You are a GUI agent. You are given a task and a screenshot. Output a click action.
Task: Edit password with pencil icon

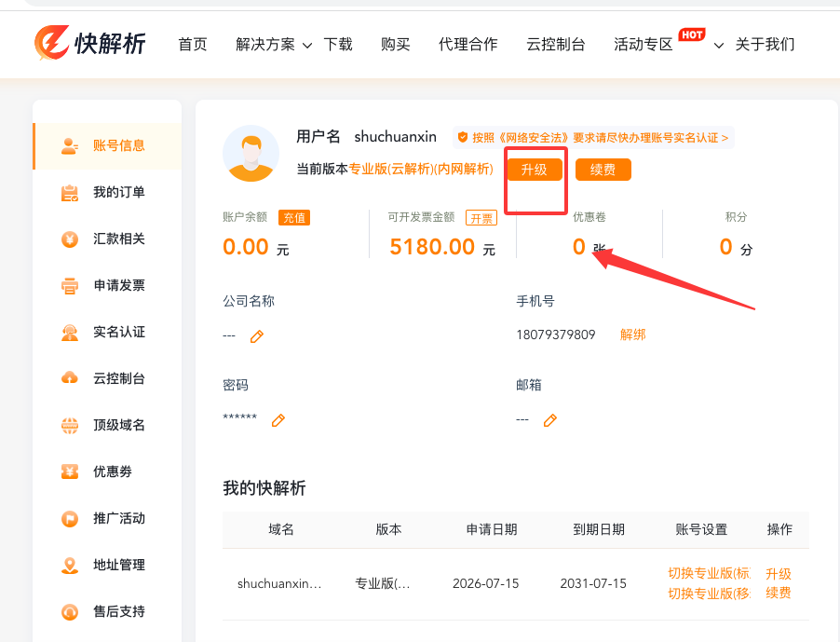coord(278,420)
